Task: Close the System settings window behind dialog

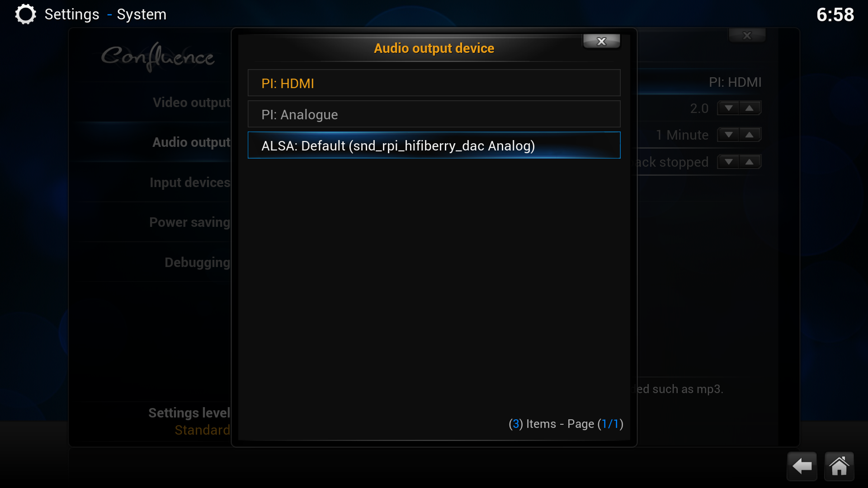Action: [747, 35]
